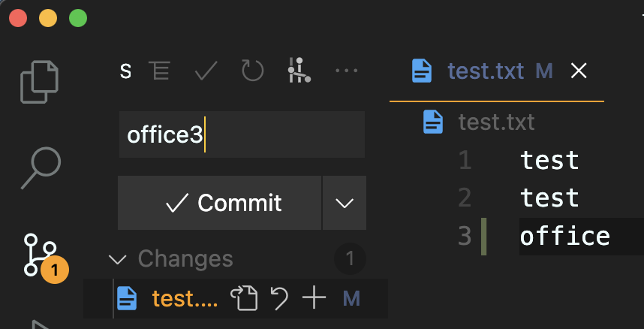Close the test.txt editor tab
Screen dimensions: 644x329
tap(579, 71)
